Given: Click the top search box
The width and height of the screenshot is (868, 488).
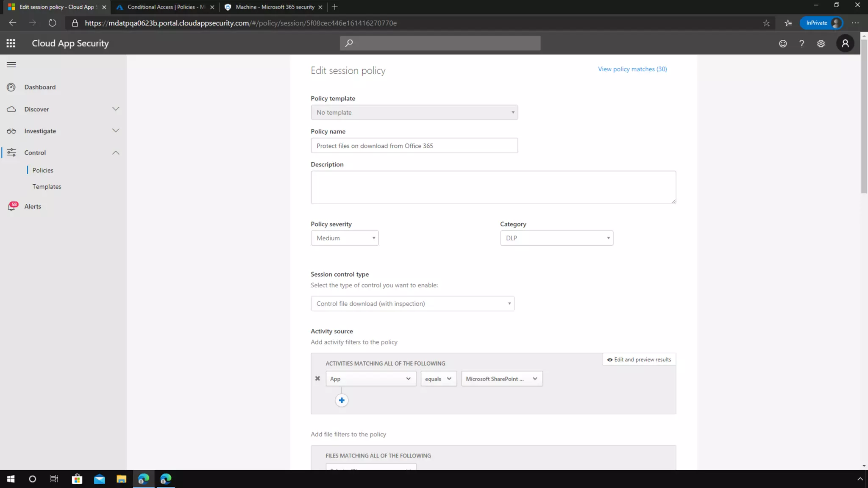Looking at the screenshot, I should click(x=440, y=43).
